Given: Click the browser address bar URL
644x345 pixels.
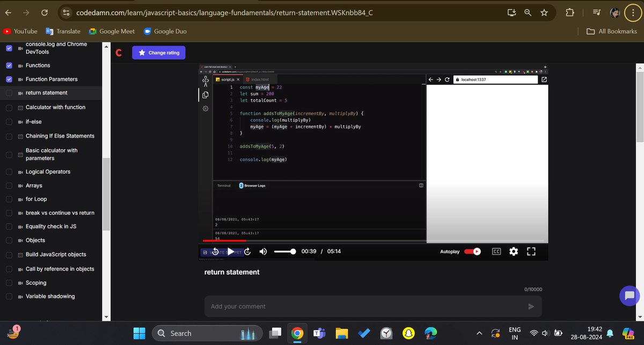Looking at the screenshot, I should coord(224,12).
